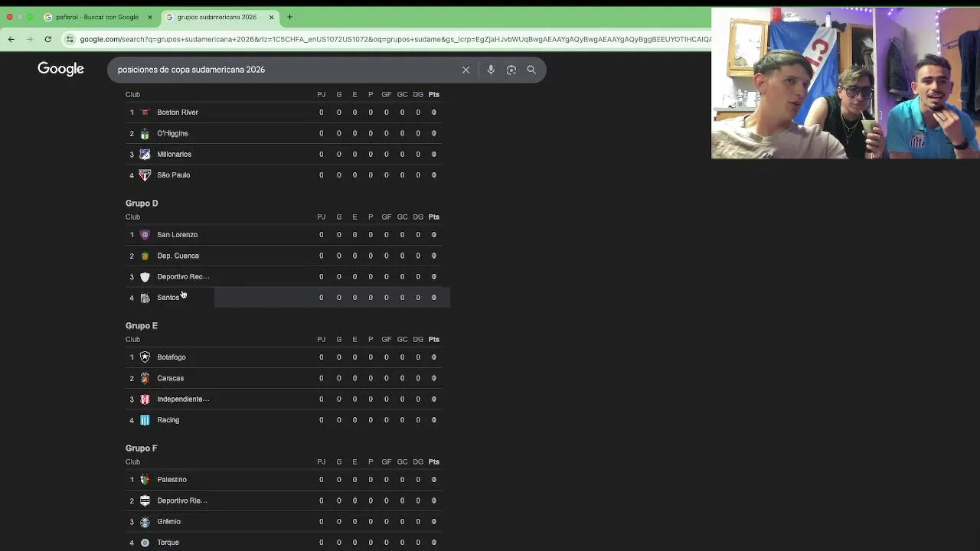Viewport: 980px width, 551px height.
Task: Click Deportivo Rie... club crest
Action: tap(145, 500)
